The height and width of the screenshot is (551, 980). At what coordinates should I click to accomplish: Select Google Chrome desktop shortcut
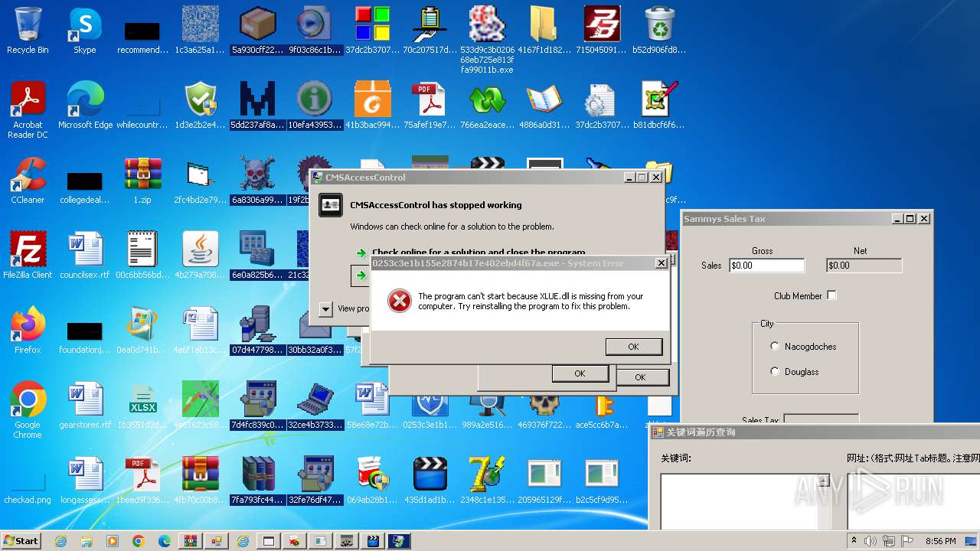[28, 410]
